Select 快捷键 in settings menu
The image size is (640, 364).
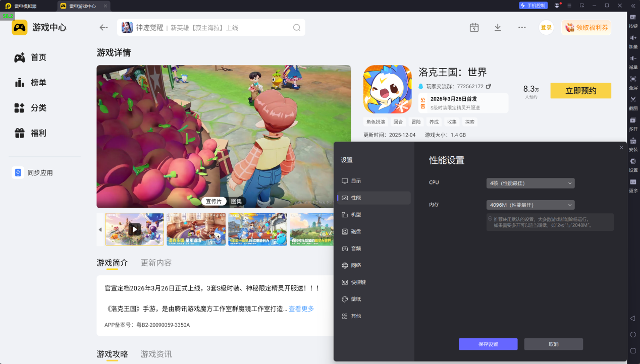point(374,282)
